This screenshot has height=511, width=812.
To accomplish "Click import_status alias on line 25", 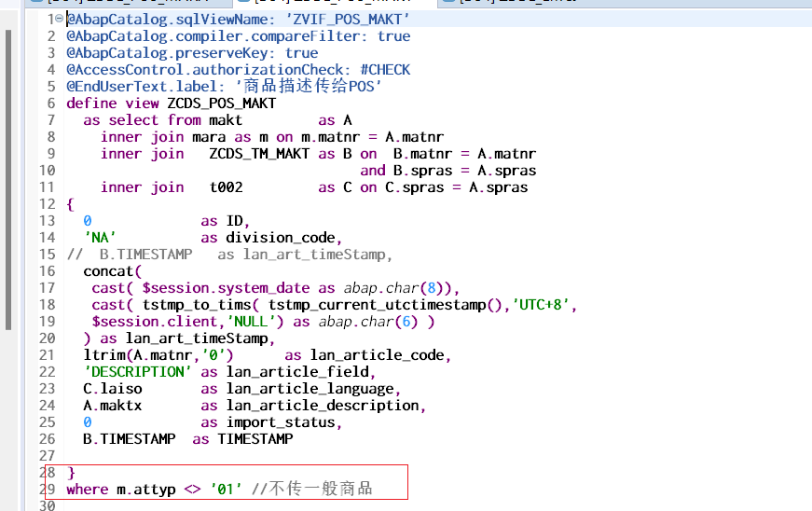I will (281, 422).
